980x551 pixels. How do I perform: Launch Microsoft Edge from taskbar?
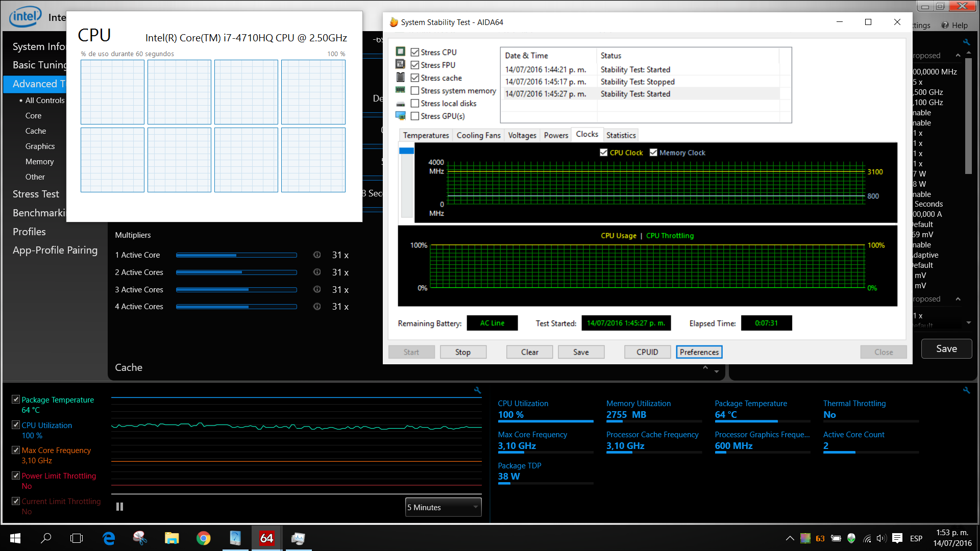(x=109, y=538)
